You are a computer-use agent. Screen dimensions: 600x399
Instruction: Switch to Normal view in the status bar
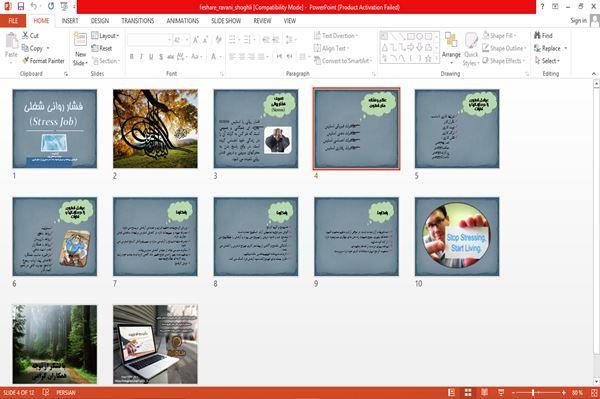[x=452, y=392]
